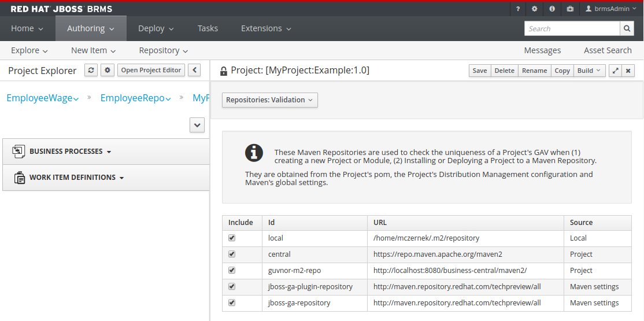Open Messages view
Image resolution: width=644 pixels, height=321 pixels.
pyautogui.click(x=542, y=50)
